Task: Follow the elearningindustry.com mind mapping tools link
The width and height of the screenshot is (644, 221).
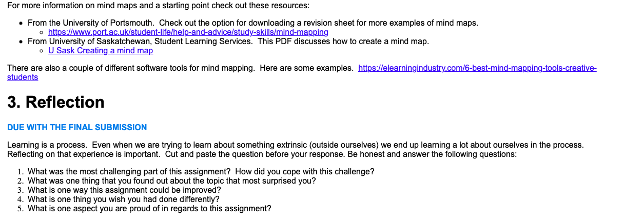Action: tap(477, 68)
